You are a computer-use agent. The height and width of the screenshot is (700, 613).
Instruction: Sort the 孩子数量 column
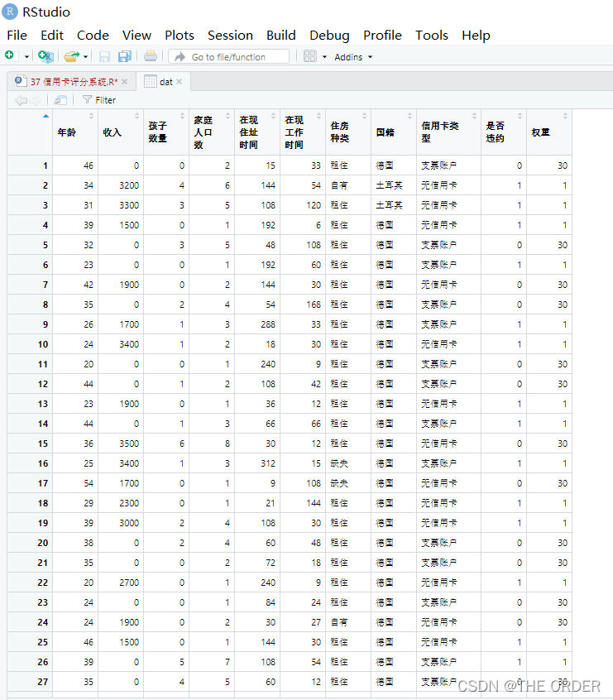[x=182, y=116]
